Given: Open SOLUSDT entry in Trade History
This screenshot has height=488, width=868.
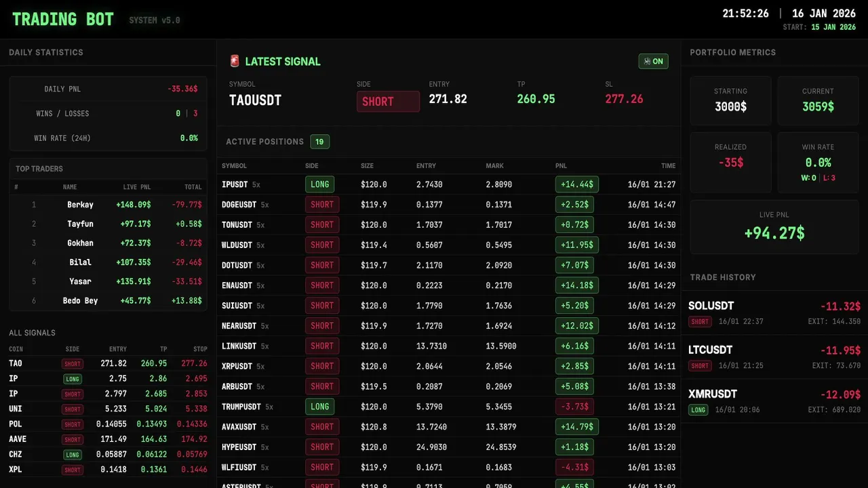Looking at the screenshot, I should click(x=774, y=313).
